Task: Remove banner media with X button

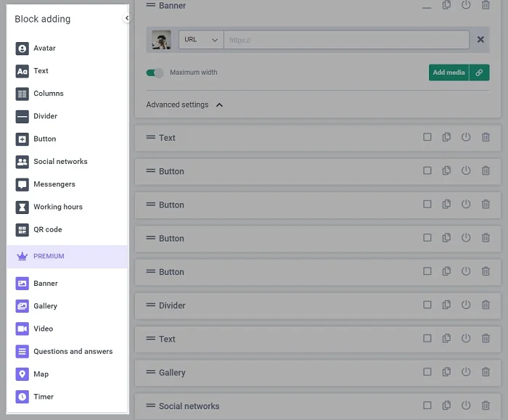Action: (480, 40)
